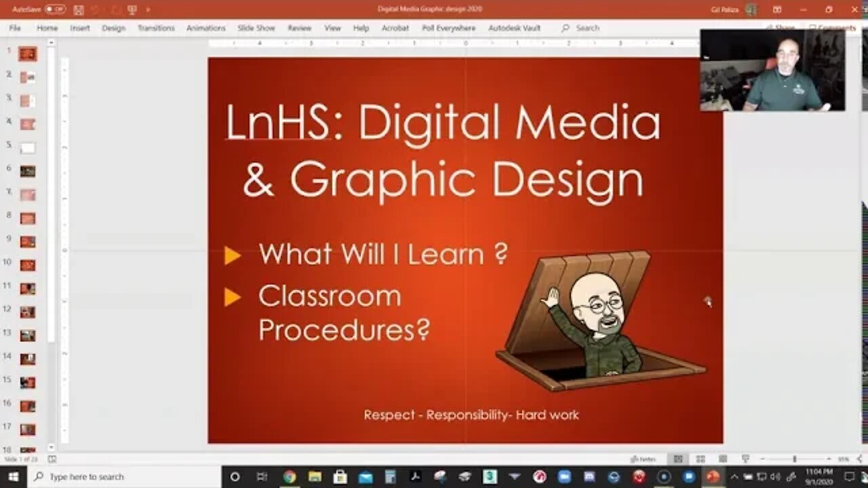Open Microsoft Store from taskbar

340,476
